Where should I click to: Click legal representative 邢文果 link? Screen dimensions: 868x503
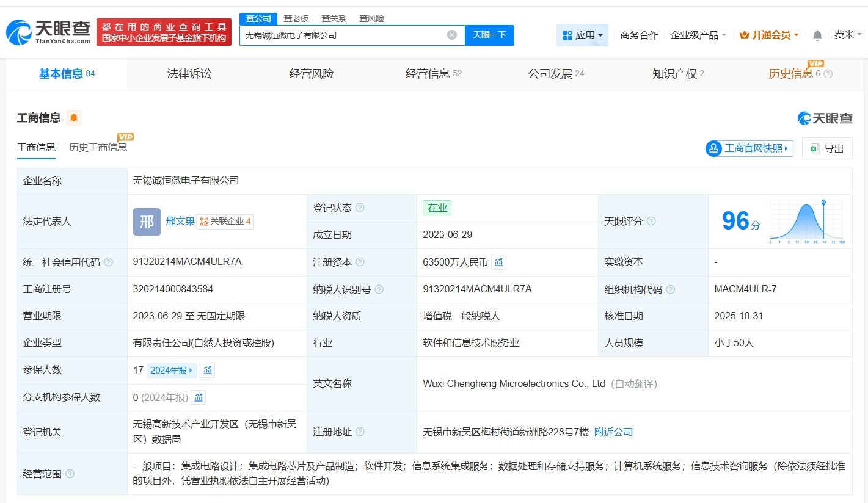(180, 221)
